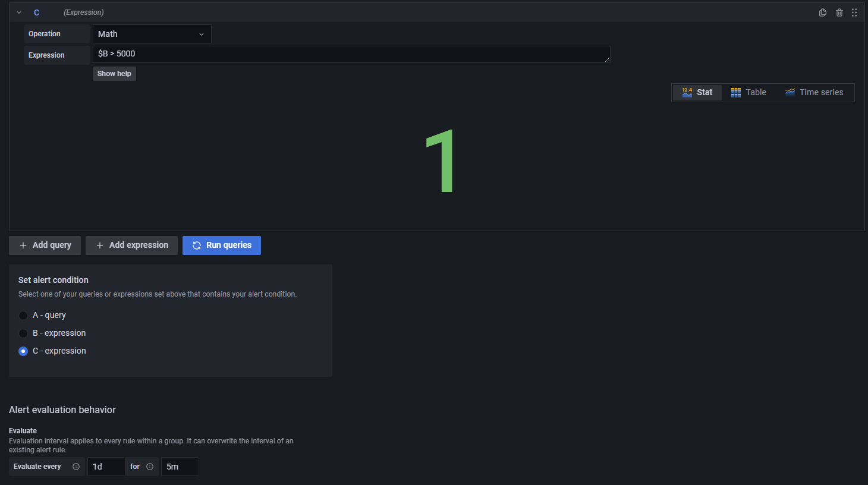Click the Add query button
Image resolution: width=868 pixels, height=485 pixels.
click(44, 245)
